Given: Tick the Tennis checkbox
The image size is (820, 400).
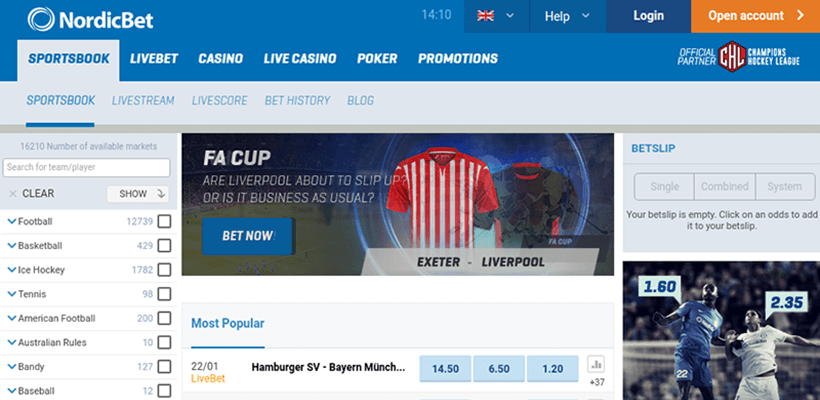Looking at the screenshot, I should click(x=164, y=294).
